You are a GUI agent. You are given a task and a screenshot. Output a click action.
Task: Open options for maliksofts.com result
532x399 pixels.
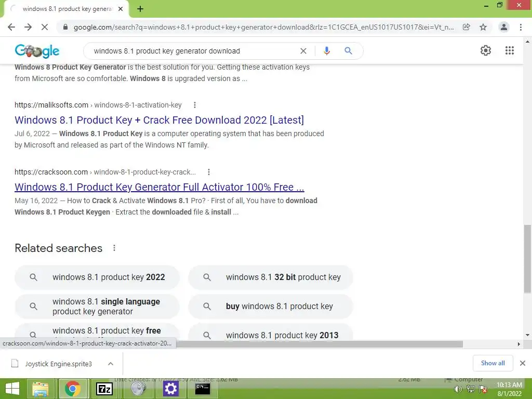195,105
